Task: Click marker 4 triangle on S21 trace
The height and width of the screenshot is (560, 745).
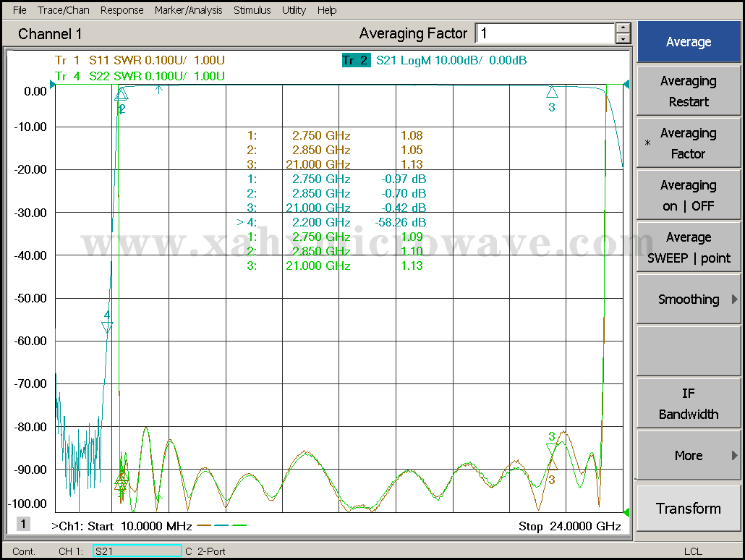Action: [107, 326]
